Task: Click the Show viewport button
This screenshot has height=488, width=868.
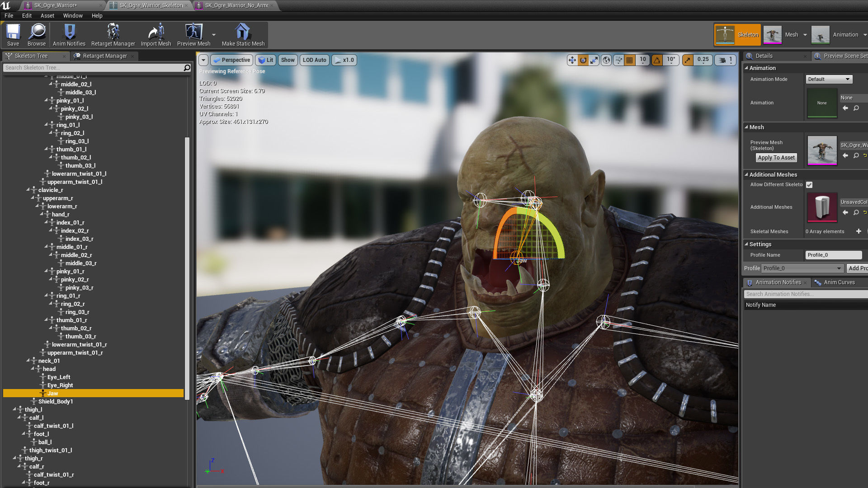Action: (288, 60)
